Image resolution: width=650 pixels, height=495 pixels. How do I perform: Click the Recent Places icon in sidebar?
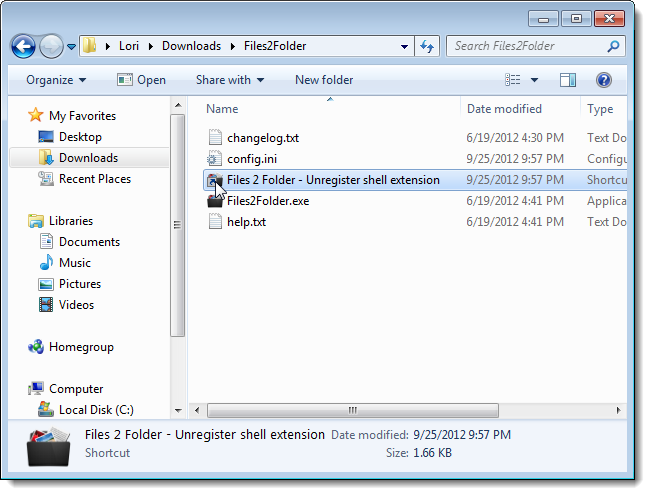tap(46, 179)
